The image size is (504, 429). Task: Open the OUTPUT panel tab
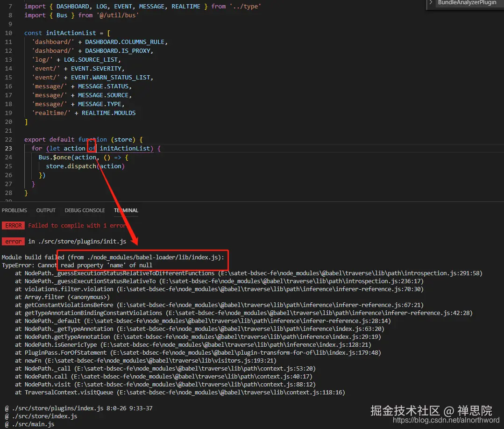(x=46, y=210)
